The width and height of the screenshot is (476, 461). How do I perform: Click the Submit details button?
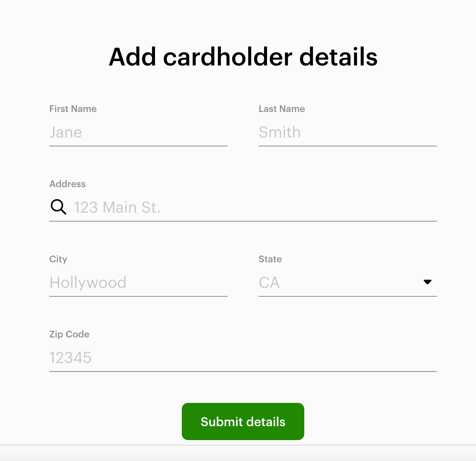tap(243, 421)
